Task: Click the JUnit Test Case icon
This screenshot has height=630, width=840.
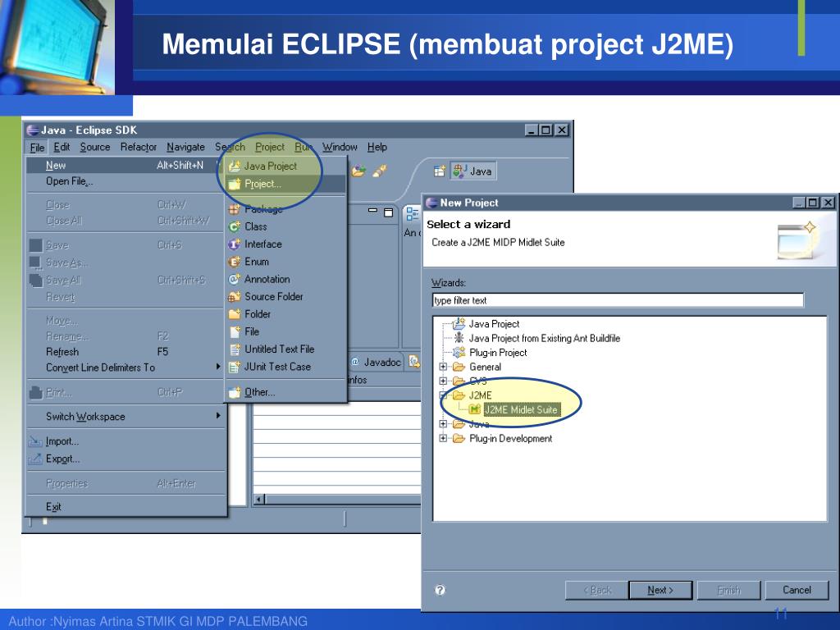Action: tap(234, 367)
